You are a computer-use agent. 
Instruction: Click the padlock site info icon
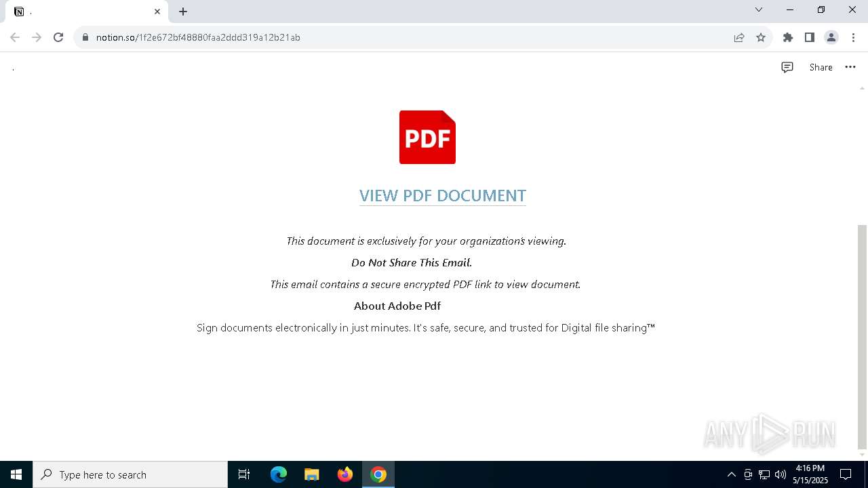click(85, 37)
